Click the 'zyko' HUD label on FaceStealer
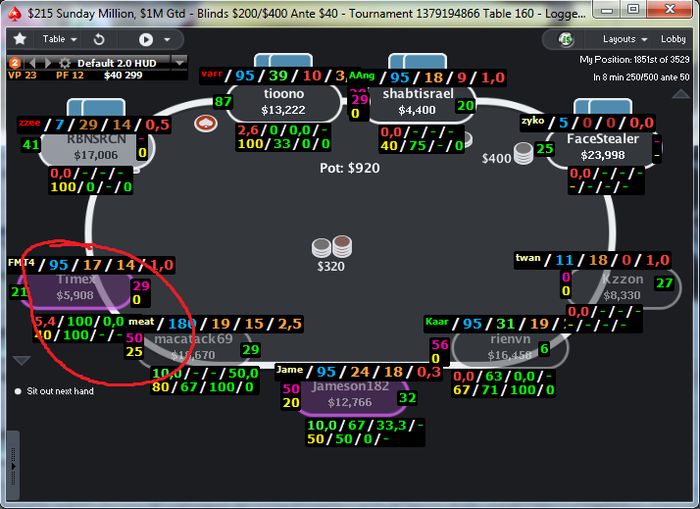The width and height of the screenshot is (700, 509). [533, 121]
